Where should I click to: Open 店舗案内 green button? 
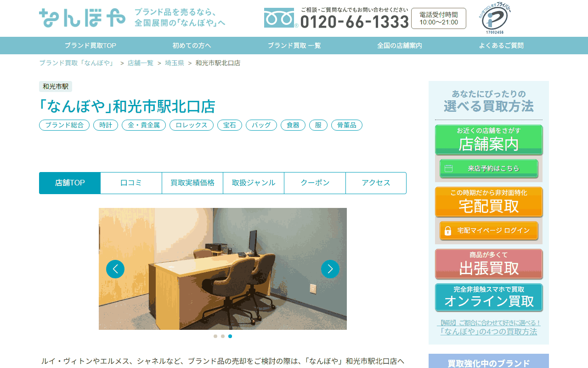(489, 140)
